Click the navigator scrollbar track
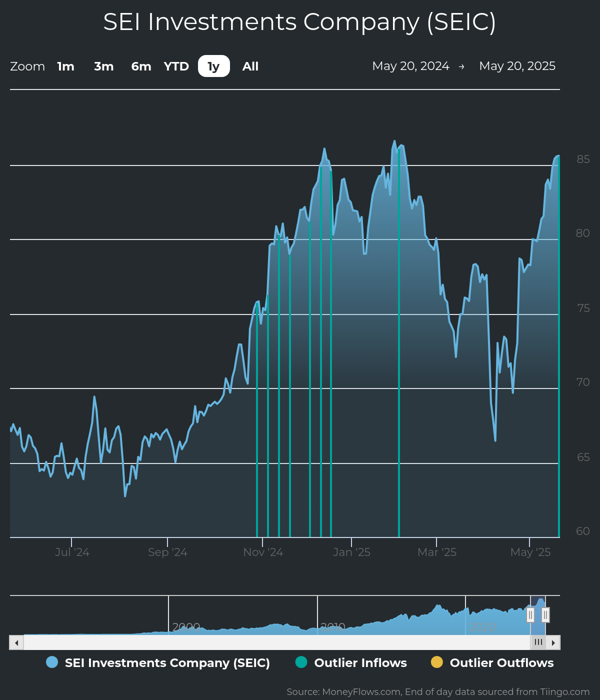600x700 pixels. coord(277,642)
